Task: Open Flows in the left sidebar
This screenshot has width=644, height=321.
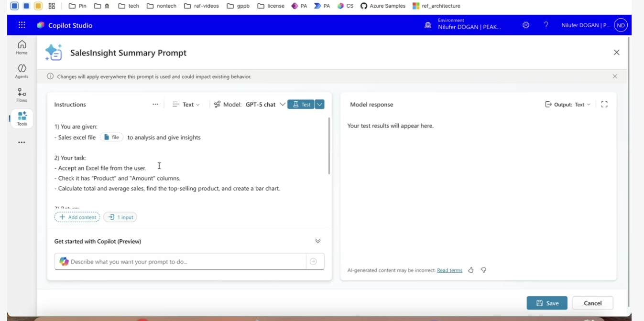Action: click(22, 95)
